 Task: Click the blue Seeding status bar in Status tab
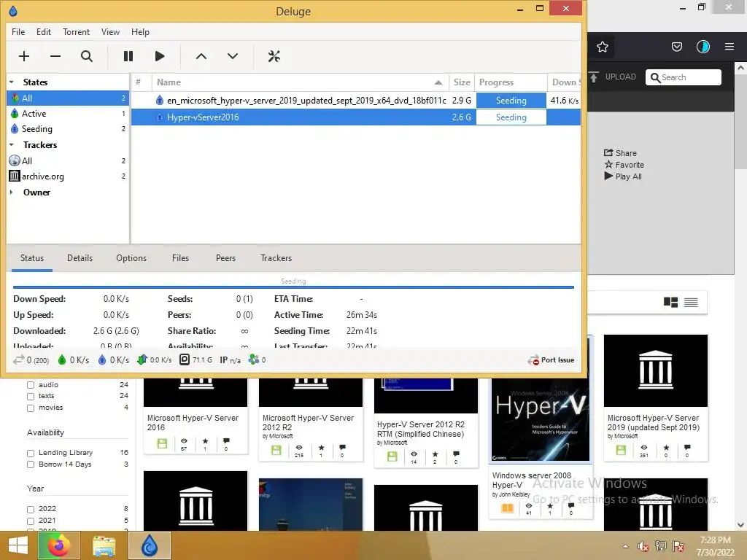[293, 287]
